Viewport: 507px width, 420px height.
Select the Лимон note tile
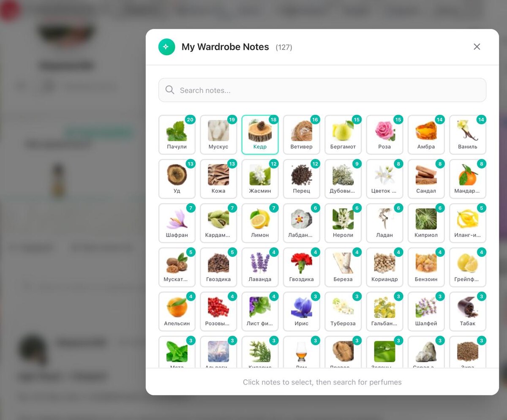point(260,223)
